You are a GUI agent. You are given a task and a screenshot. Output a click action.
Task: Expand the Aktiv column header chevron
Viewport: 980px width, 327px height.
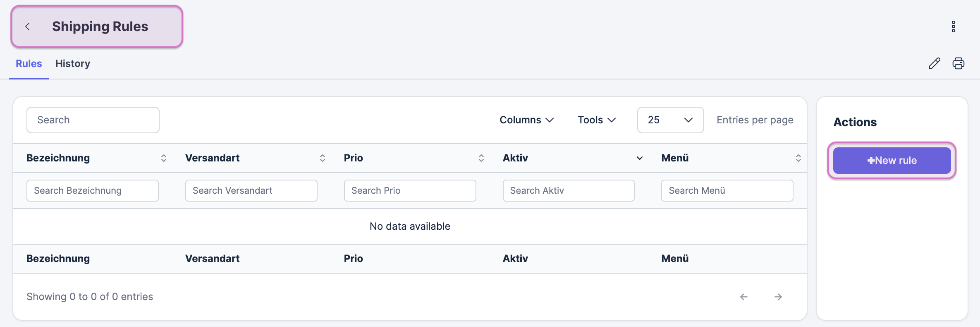coord(639,158)
